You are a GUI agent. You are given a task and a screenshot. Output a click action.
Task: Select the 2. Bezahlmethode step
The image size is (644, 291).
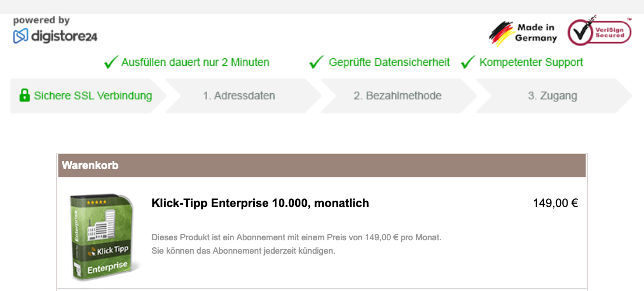(x=398, y=96)
